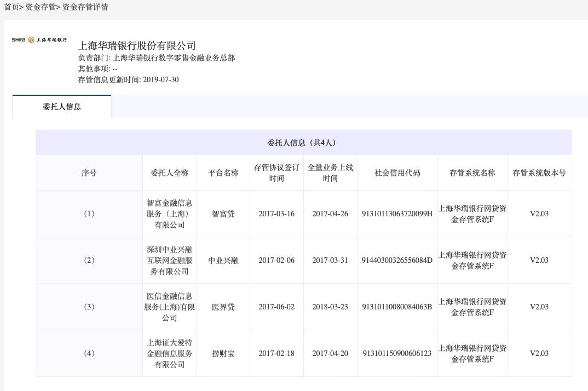Screen dimensions: 588x391
Task: Click the signing date 2017-03-16
Action: [276, 214]
